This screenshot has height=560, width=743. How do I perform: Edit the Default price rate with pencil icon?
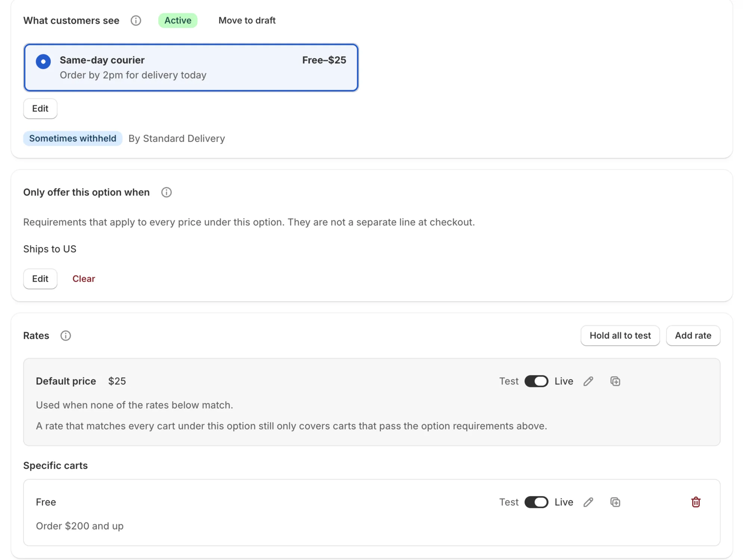588,381
